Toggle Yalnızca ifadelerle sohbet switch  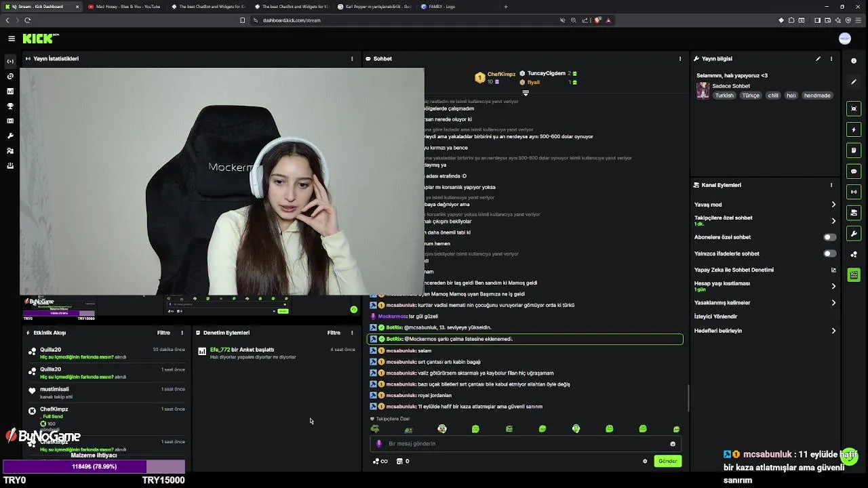point(829,253)
